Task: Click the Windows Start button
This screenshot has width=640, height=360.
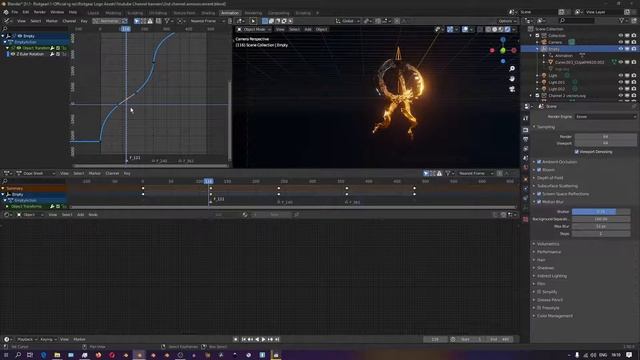Action: [5, 355]
